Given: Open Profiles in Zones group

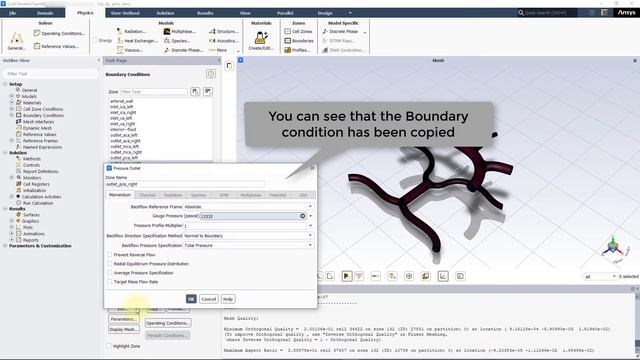Looking at the screenshot, I should coord(298,50).
